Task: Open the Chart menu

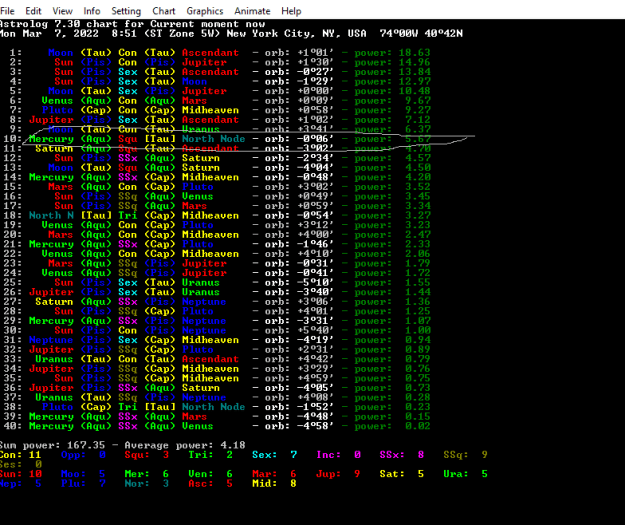Action: pos(163,11)
